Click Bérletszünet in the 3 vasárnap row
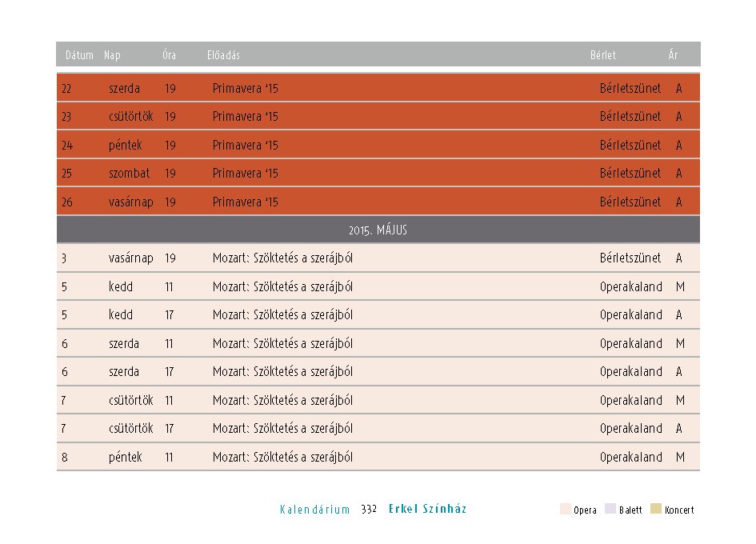The height and width of the screenshot is (544, 756). (630, 258)
